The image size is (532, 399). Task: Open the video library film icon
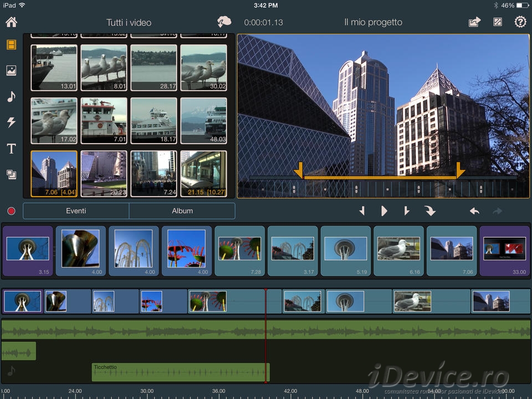pyautogui.click(x=11, y=45)
